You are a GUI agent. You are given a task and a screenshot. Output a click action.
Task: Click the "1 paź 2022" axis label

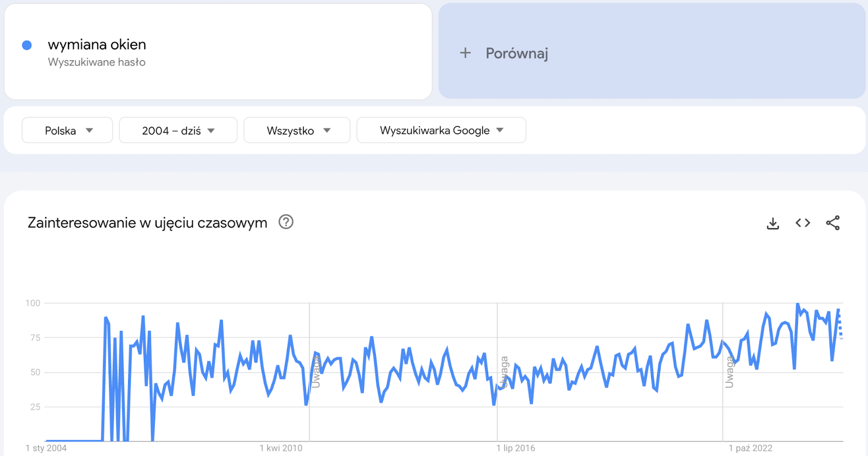pyautogui.click(x=750, y=448)
